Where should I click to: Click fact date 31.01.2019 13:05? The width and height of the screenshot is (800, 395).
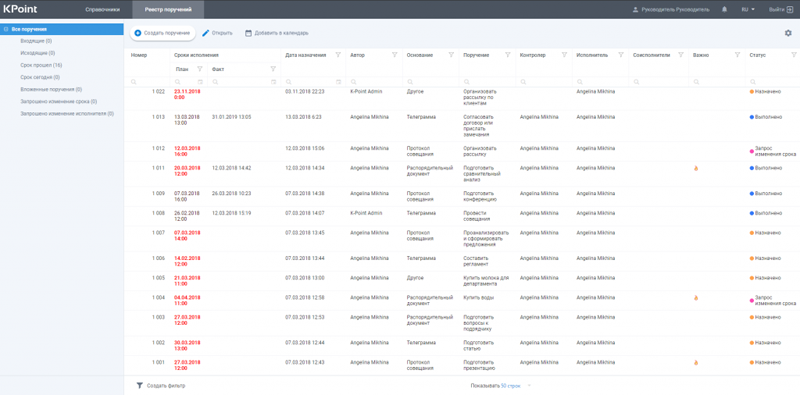click(231, 117)
